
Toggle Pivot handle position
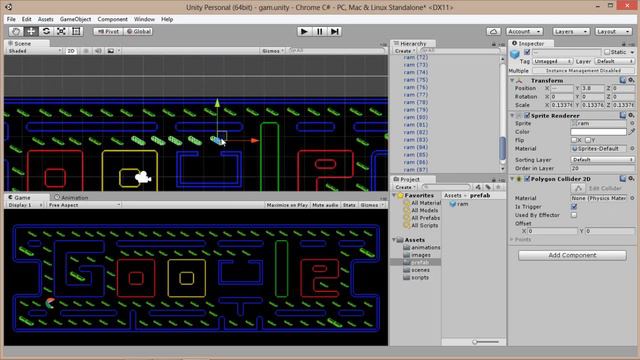108,31
